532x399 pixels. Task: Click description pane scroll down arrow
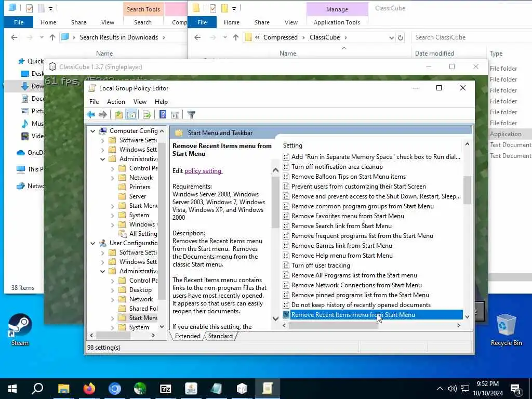click(x=275, y=318)
